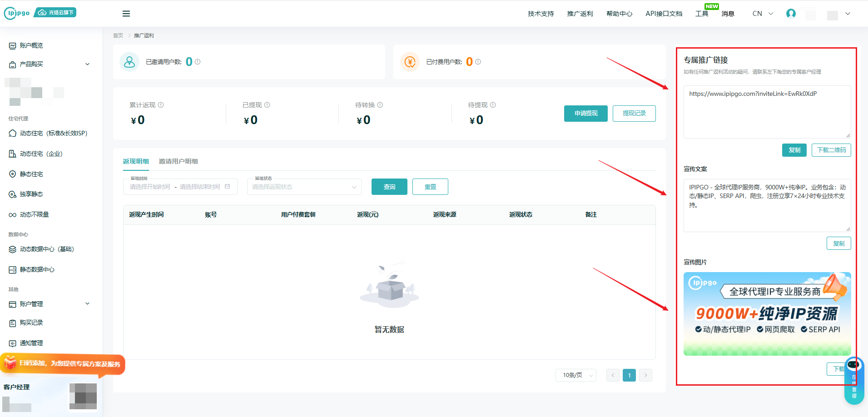
Task: Expand the 账户管理 sidebar menu
Action: tap(49, 304)
